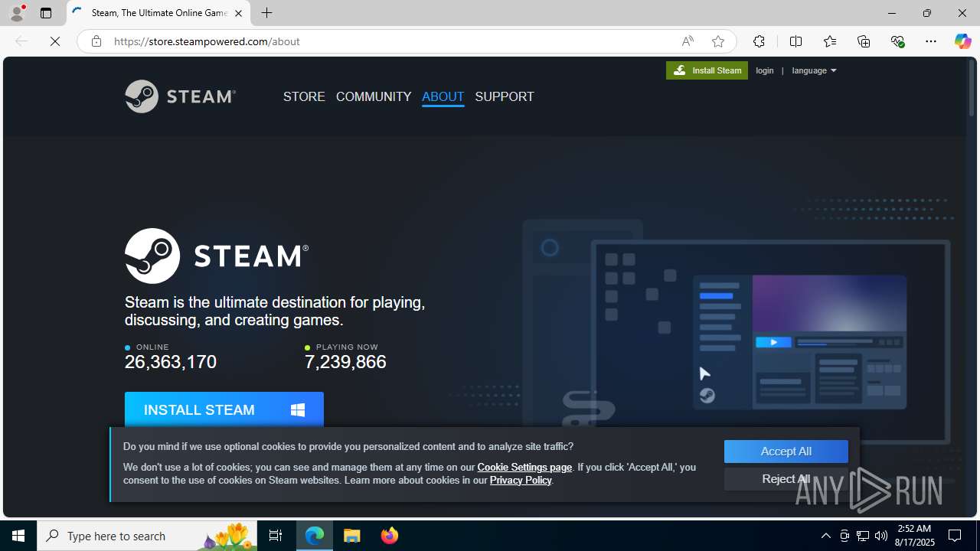Open network status tray icon
This screenshot has width=980, height=551.
pyautogui.click(x=863, y=536)
